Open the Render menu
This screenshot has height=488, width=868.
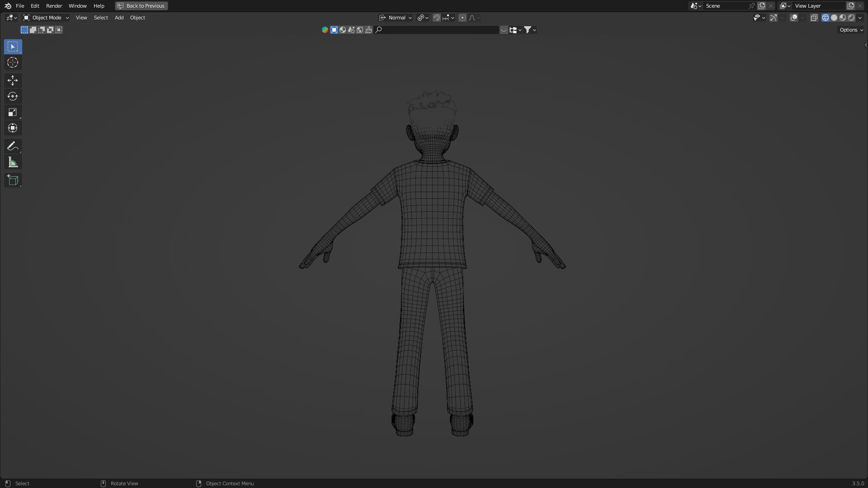[54, 6]
